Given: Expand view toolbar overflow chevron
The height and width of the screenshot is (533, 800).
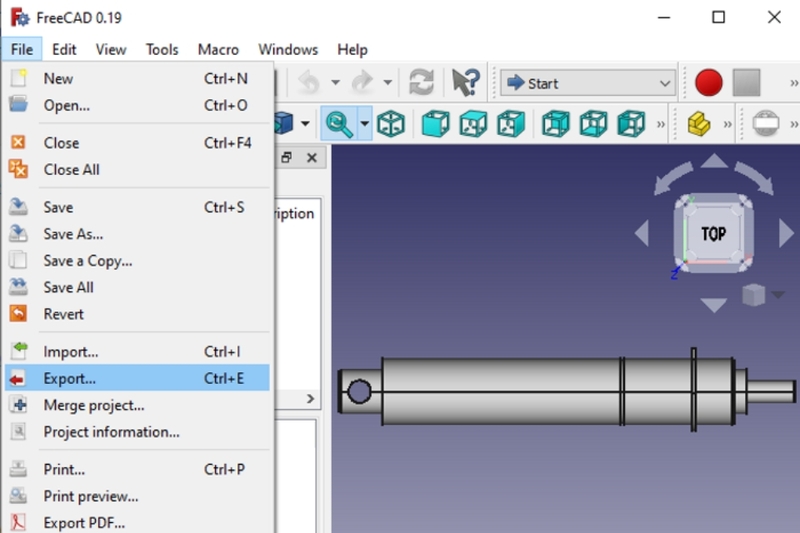Looking at the screenshot, I should (661, 124).
